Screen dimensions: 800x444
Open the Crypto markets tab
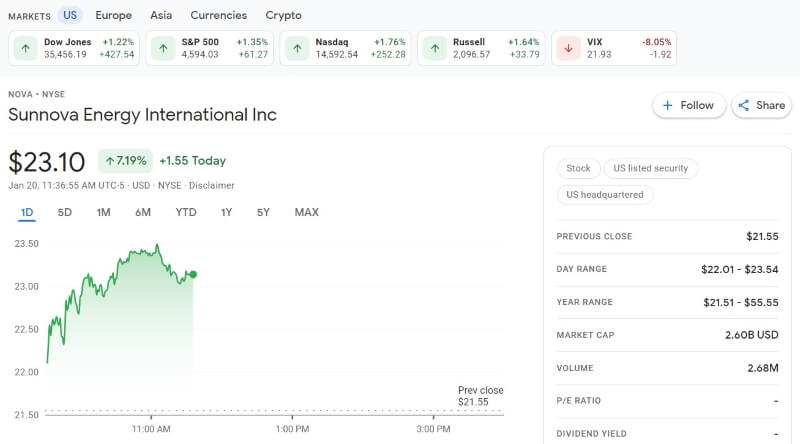(x=283, y=15)
